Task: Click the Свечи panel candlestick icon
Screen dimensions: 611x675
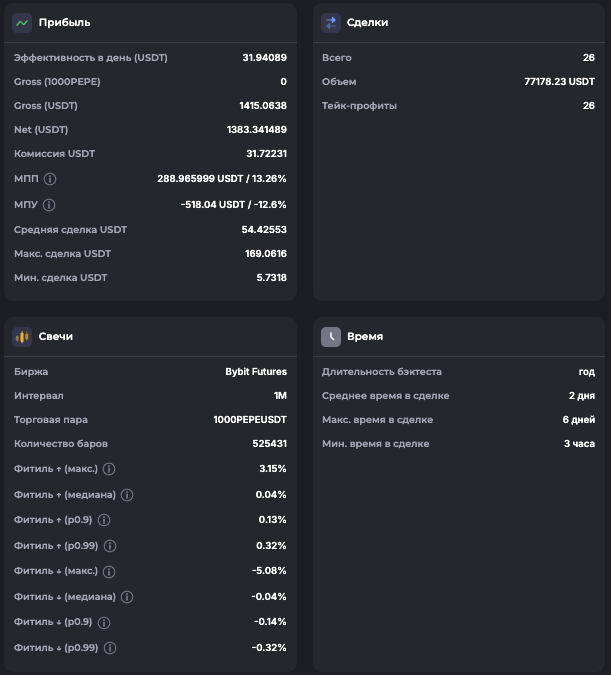Action: pos(22,337)
